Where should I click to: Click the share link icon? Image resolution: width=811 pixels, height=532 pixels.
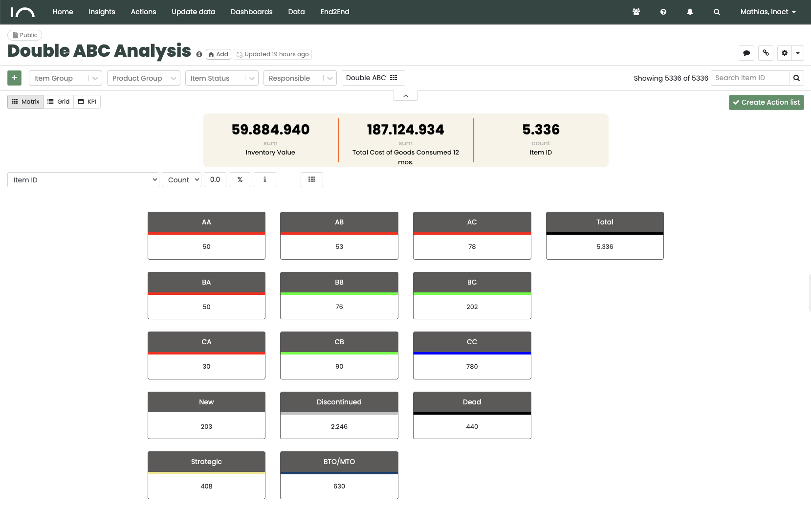[x=766, y=53]
